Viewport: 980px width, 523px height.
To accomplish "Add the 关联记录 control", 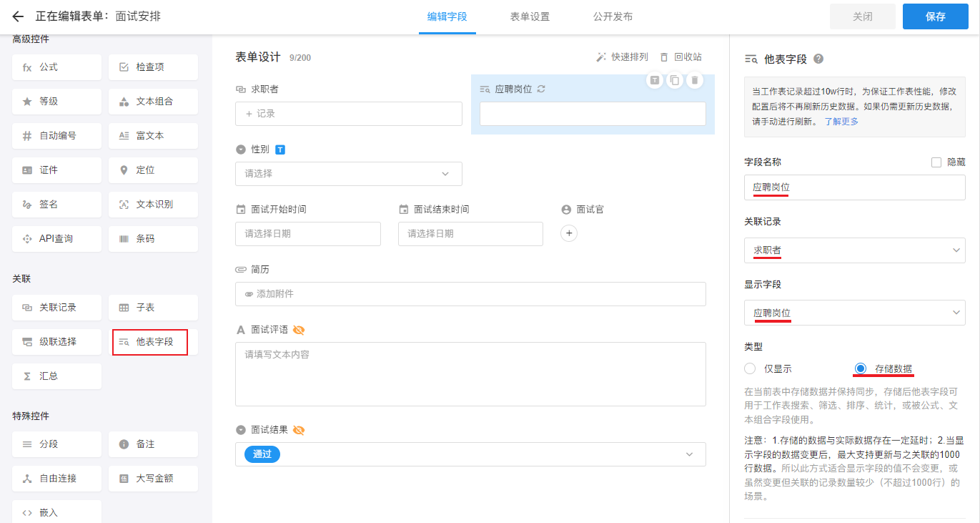I will point(56,308).
